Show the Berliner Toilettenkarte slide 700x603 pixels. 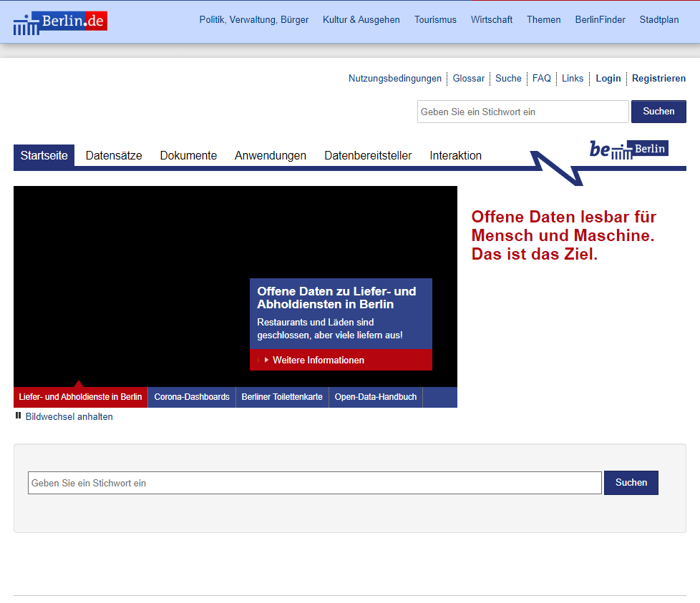(x=282, y=397)
